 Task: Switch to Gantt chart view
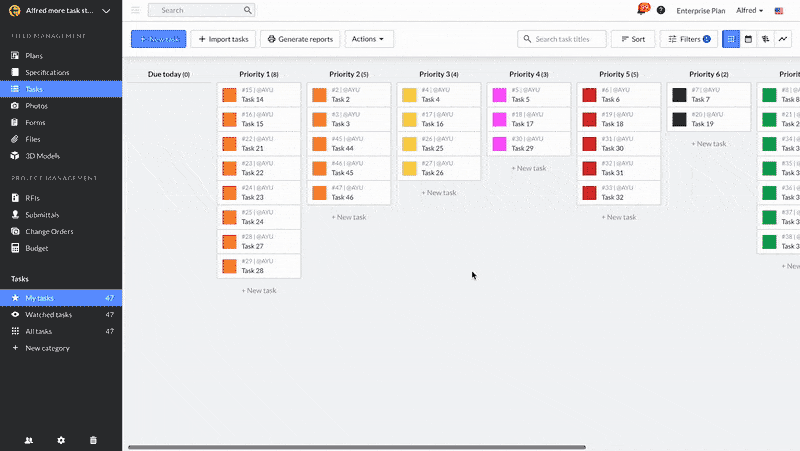[765, 39]
